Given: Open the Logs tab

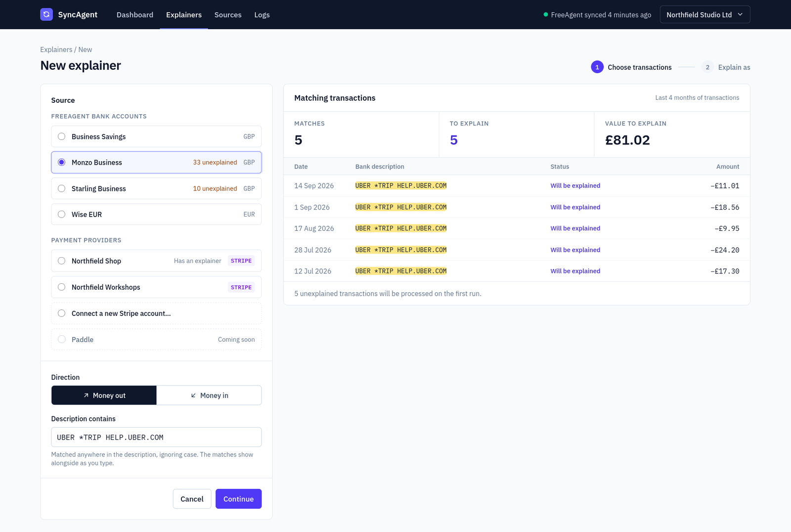Looking at the screenshot, I should [x=262, y=15].
